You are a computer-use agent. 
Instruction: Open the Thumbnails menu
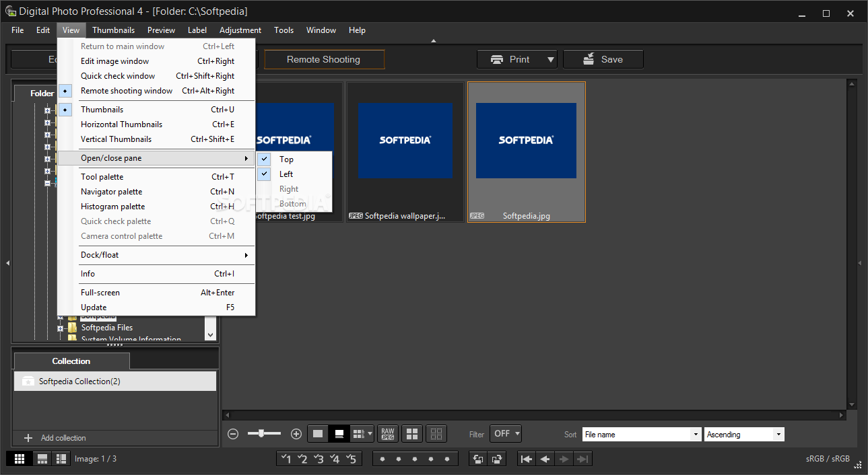pyautogui.click(x=113, y=30)
